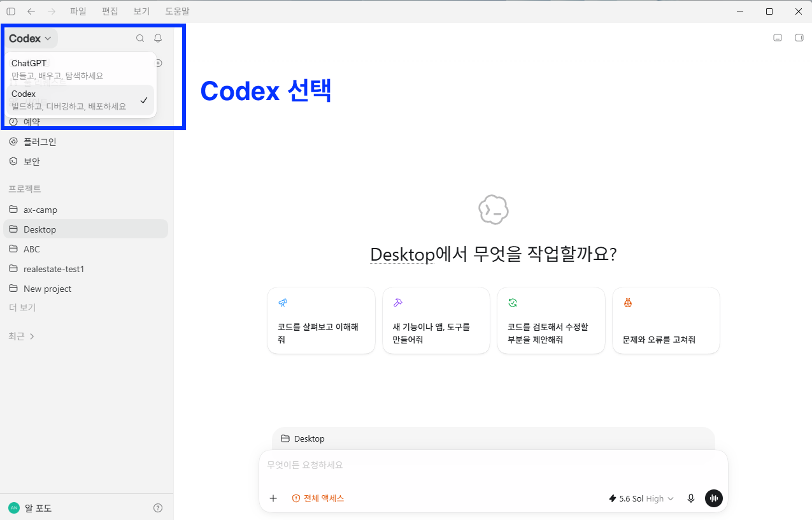Screen dimensions: 812x520
Task: Click the microphone dictation icon
Action: [x=690, y=498]
